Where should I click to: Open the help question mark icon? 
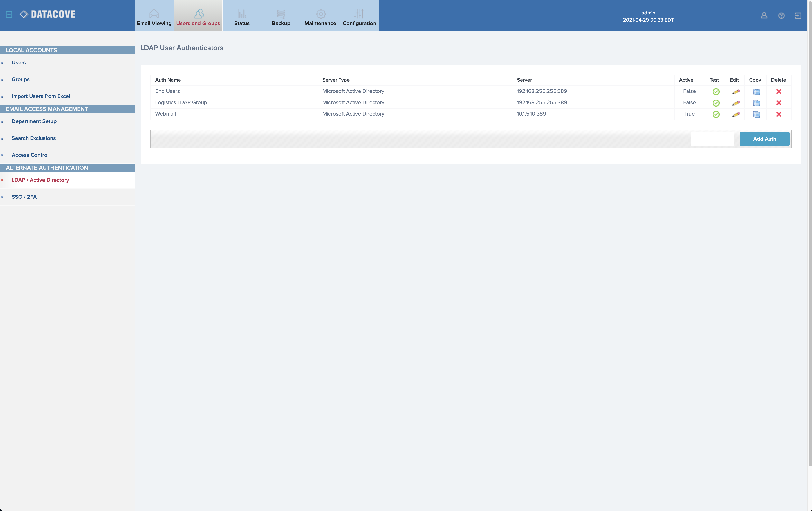tap(781, 15)
